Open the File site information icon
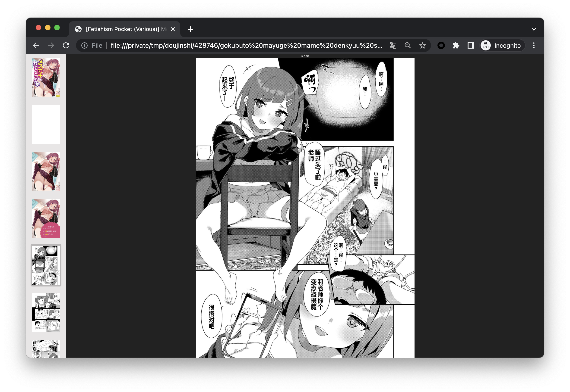Viewport: 570px width, 392px height. tap(84, 45)
